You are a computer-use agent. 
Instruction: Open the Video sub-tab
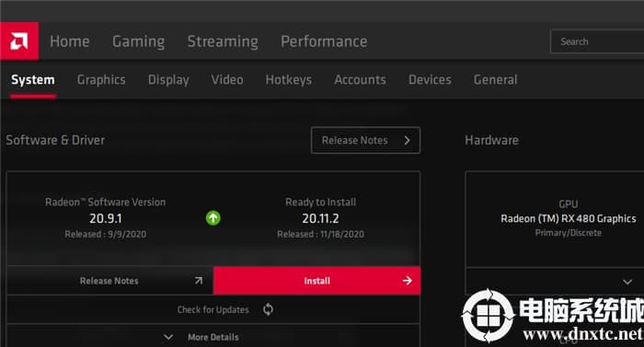click(x=227, y=80)
